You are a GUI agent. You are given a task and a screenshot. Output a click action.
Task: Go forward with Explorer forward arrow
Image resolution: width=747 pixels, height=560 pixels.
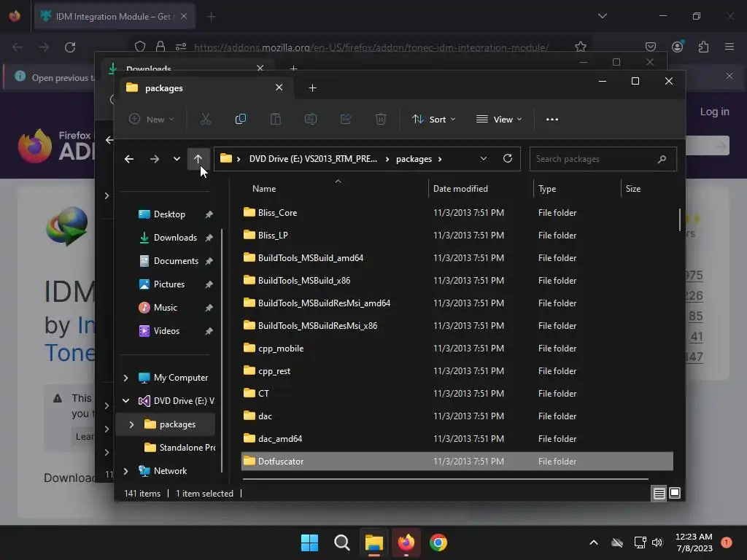(x=155, y=159)
